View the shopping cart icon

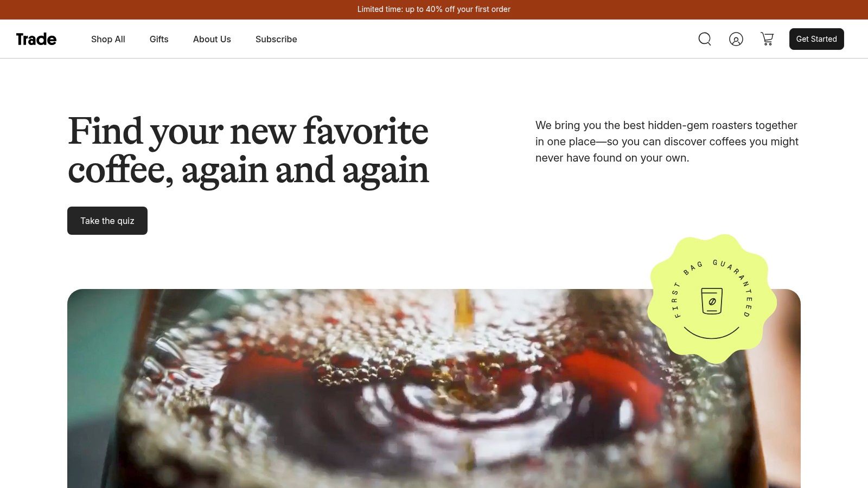coord(767,39)
